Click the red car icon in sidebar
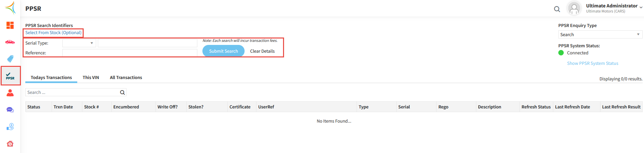 (x=10, y=42)
